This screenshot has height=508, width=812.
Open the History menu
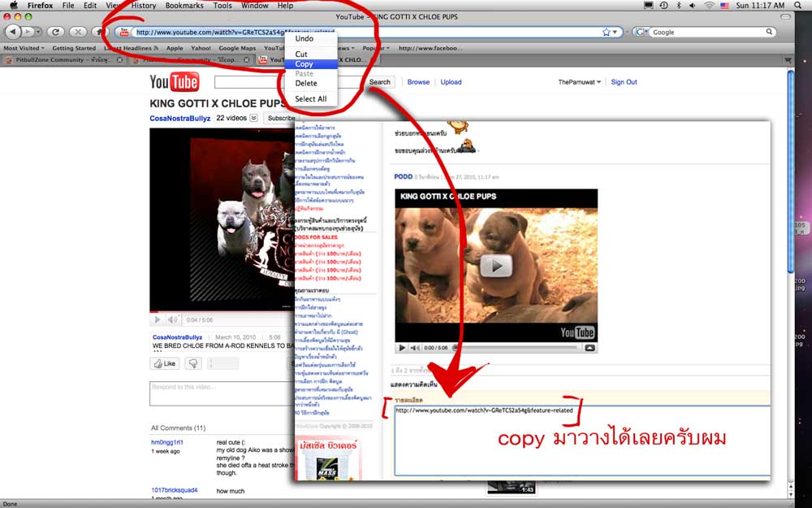[x=144, y=5]
